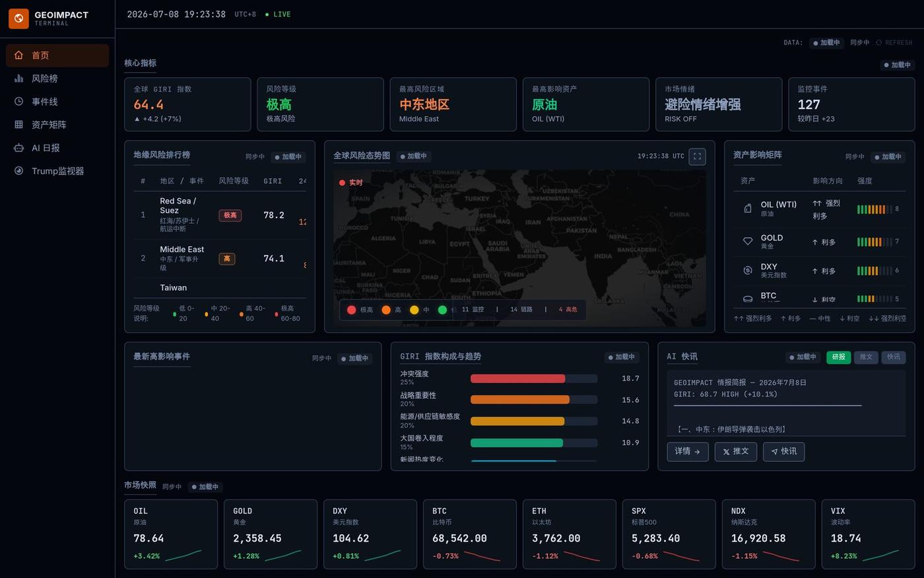The image size is (924, 578).
Task: Click the 11 监控 counter on map
Action: point(473,310)
